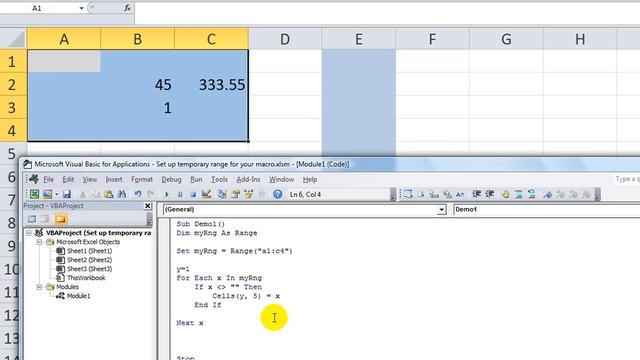Toggle Breakpoint with the hand icon
The width and height of the screenshot is (640, 360).
[x=505, y=195]
